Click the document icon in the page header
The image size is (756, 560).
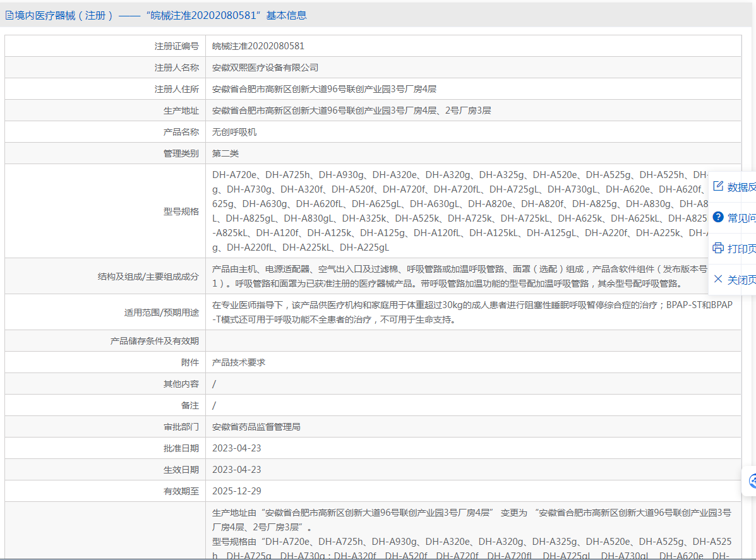(x=9, y=15)
